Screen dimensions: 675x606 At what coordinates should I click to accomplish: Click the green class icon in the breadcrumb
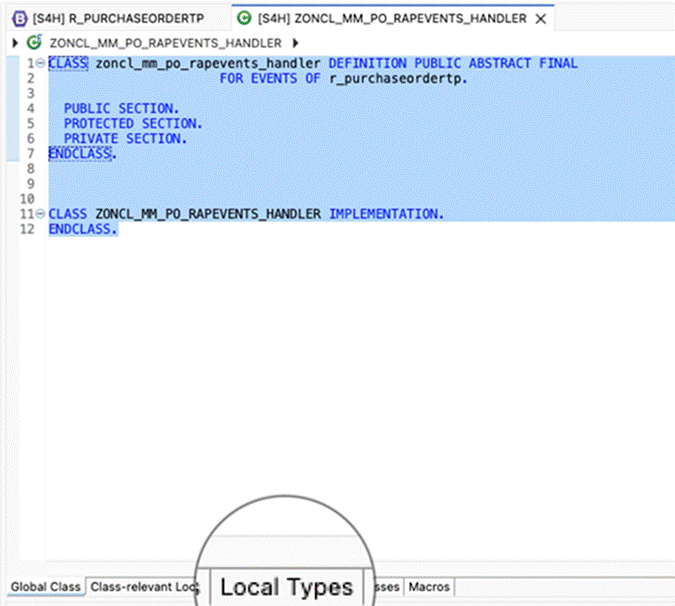click(x=35, y=43)
